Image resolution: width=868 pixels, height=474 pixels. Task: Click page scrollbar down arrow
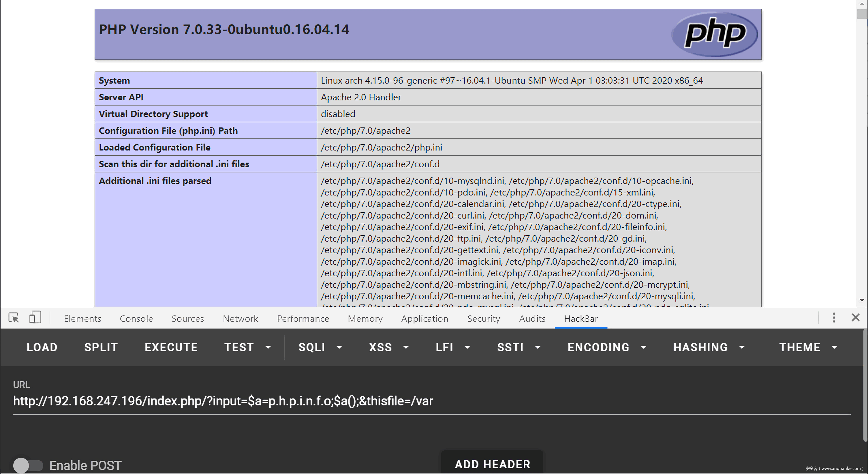[x=862, y=300]
